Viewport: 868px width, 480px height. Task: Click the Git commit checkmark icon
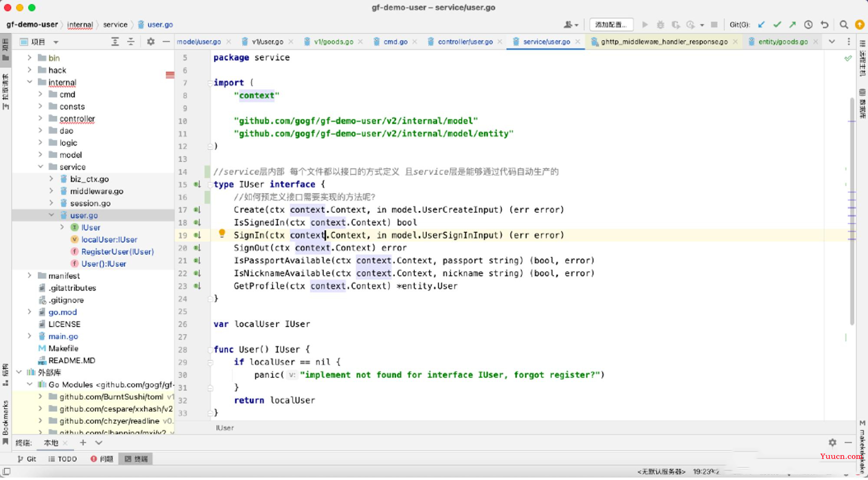[777, 25]
